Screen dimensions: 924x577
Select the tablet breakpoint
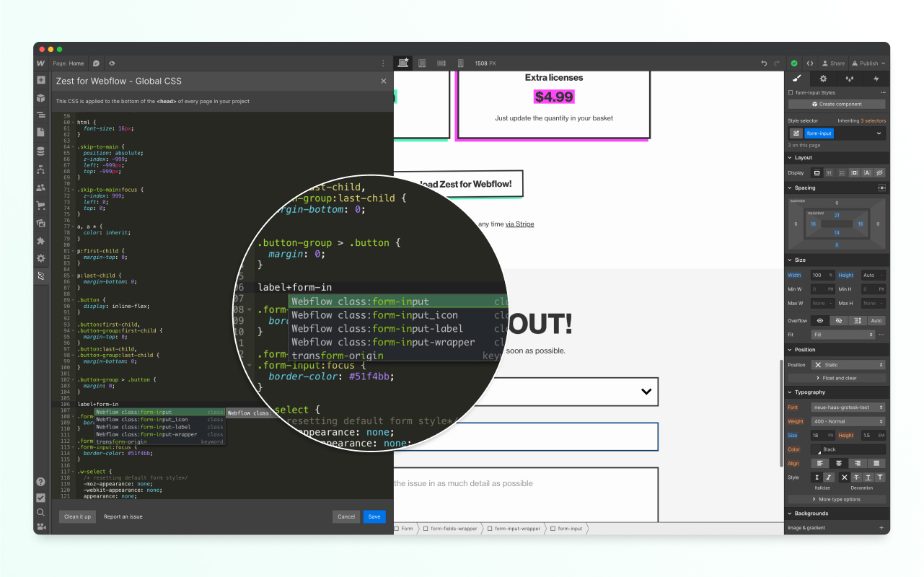click(x=422, y=63)
